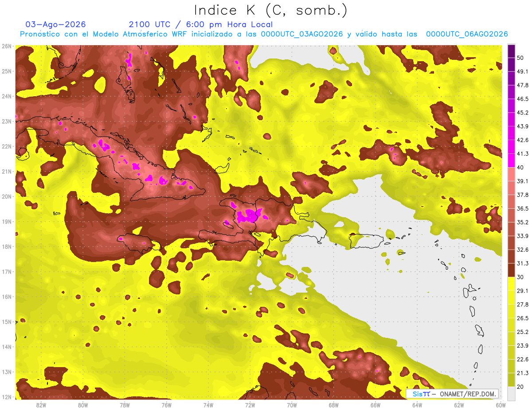Click the colorbar value 32.6
The height and width of the screenshot is (411, 532).
click(x=523, y=250)
